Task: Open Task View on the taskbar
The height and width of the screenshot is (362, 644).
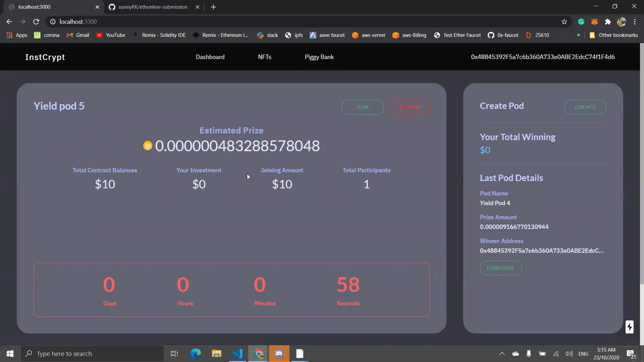Action: [174, 353]
